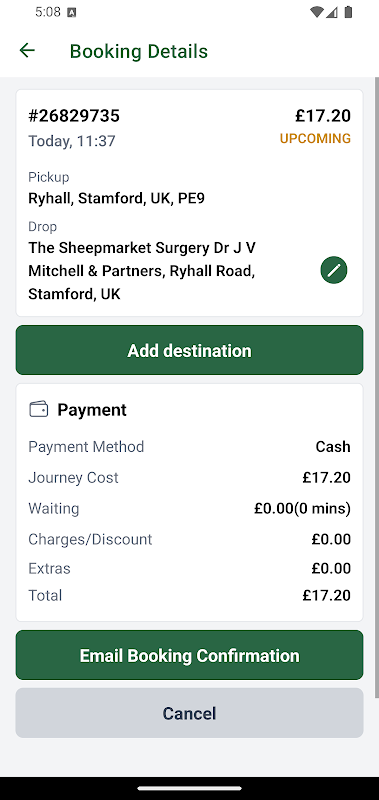Add destination to the booking
The height and width of the screenshot is (800, 379).
click(189, 351)
